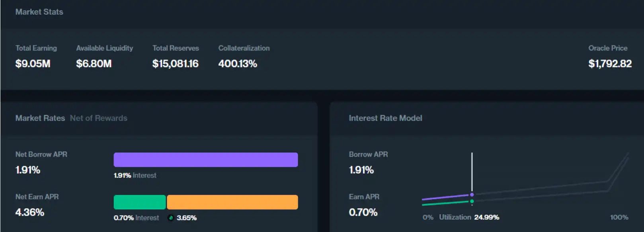Screen dimensions: 644x232
Task: Click the $15,081.16 Total Reserves value
Action: pyautogui.click(x=175, y=64)
